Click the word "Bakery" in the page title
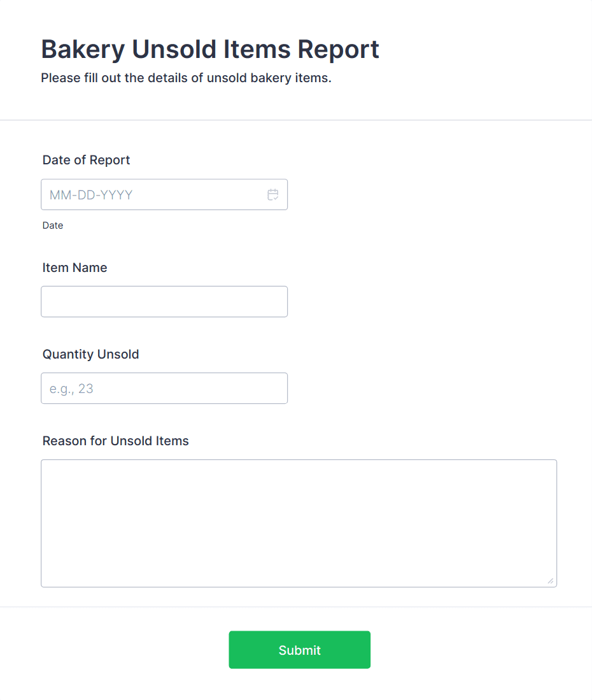The height and width of the screenshot is (700, 592). pyautogui.click(x=82, y=49)
